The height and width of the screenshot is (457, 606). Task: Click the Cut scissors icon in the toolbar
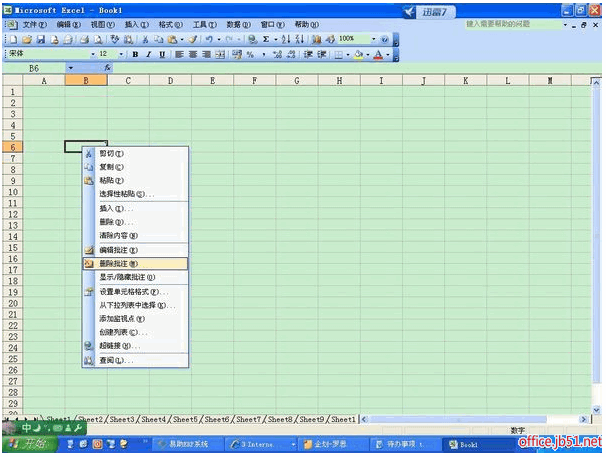coord(145,39)
